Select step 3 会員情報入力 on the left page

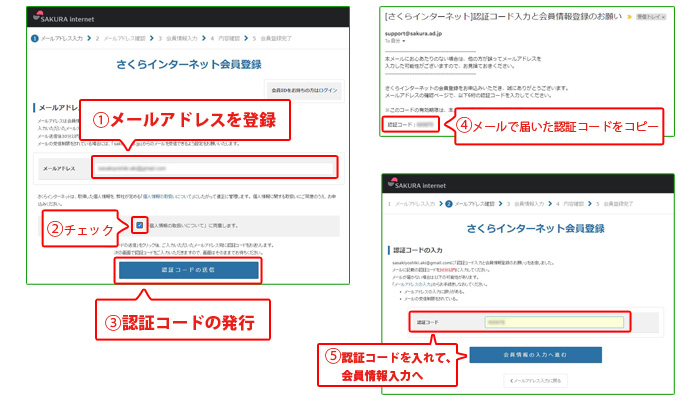[x=178, y=38]
